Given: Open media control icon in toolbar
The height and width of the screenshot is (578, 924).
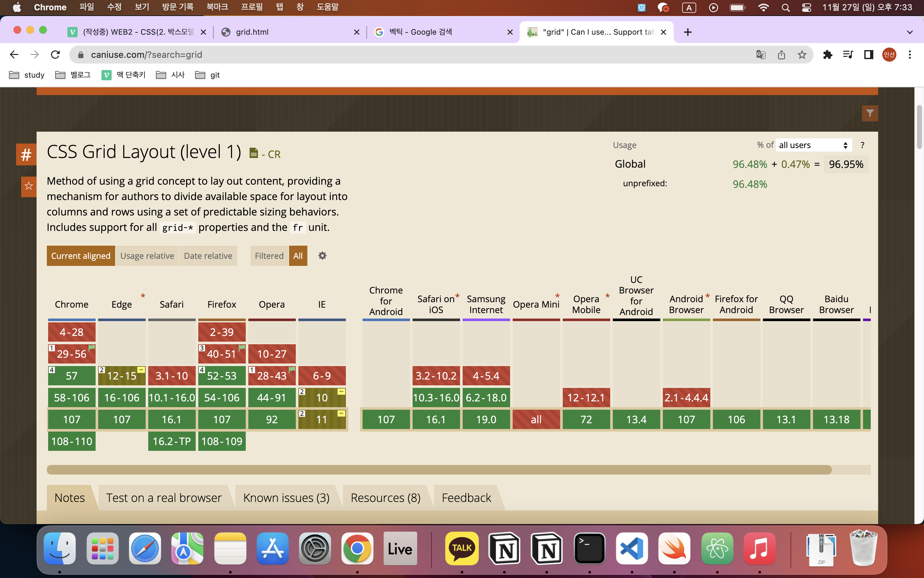Looking at the screenshot, I should pos(848,55).
